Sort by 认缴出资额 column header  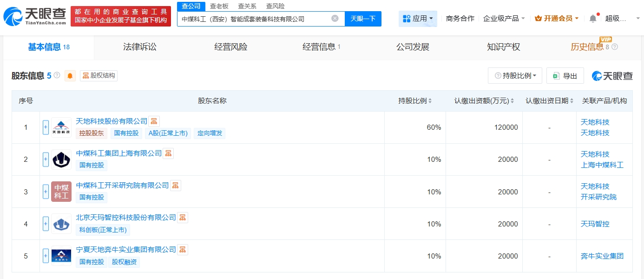pyautogui.click(x=484, y=101)
